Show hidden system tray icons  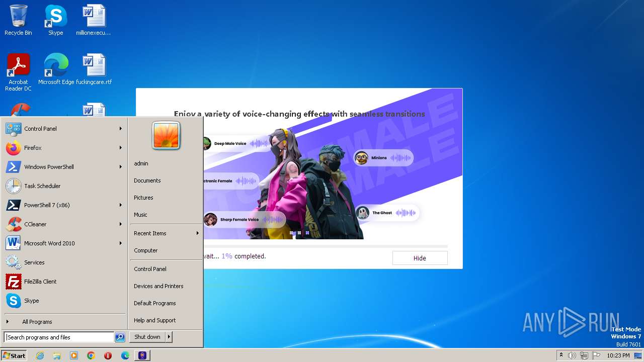[561, 355]
